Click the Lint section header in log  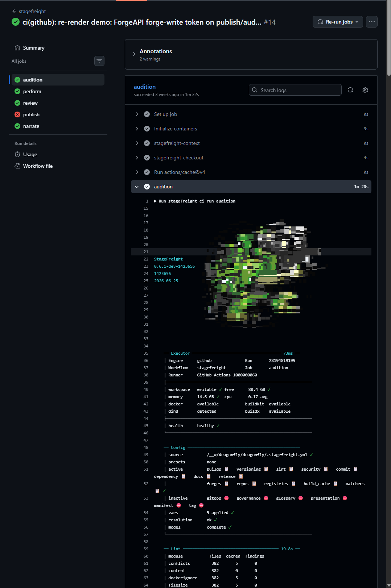(176, 549)
